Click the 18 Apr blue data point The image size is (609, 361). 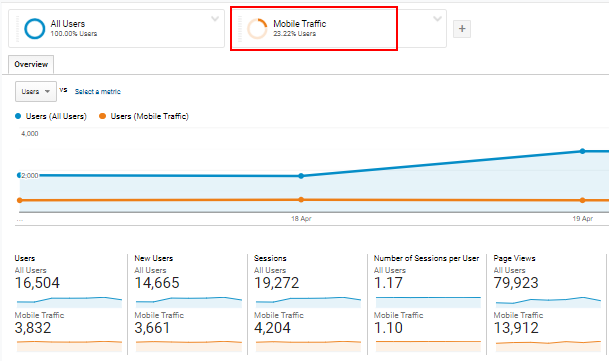(301, 176)
